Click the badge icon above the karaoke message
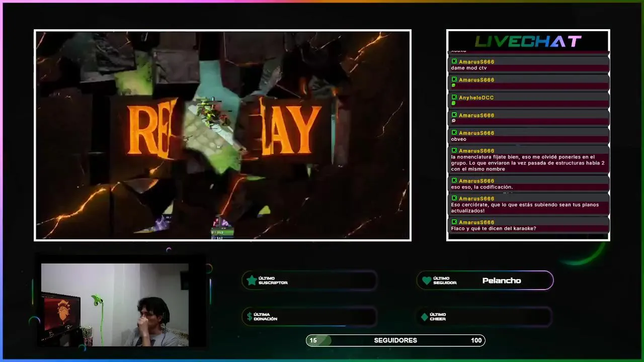The width and height of the screenshot is (644, 362). point(454,222)
